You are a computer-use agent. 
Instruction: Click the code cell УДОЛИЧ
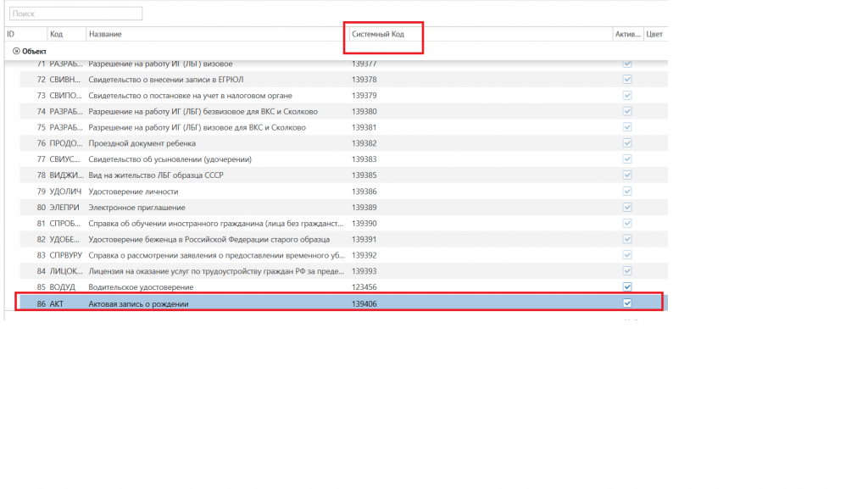[x=65, y=192]
